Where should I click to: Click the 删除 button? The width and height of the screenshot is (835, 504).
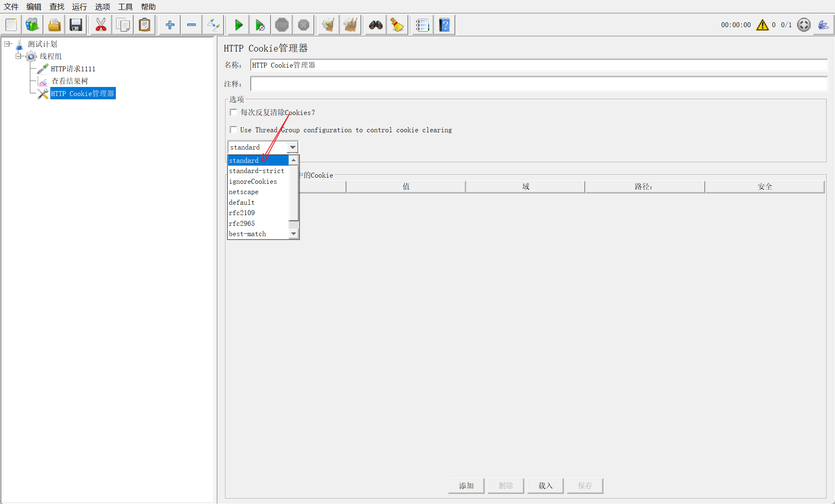click(506, 486)
